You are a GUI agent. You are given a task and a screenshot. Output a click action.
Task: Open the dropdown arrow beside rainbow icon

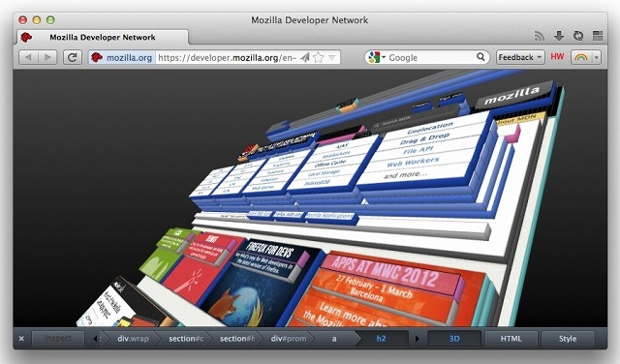[597, 57]
